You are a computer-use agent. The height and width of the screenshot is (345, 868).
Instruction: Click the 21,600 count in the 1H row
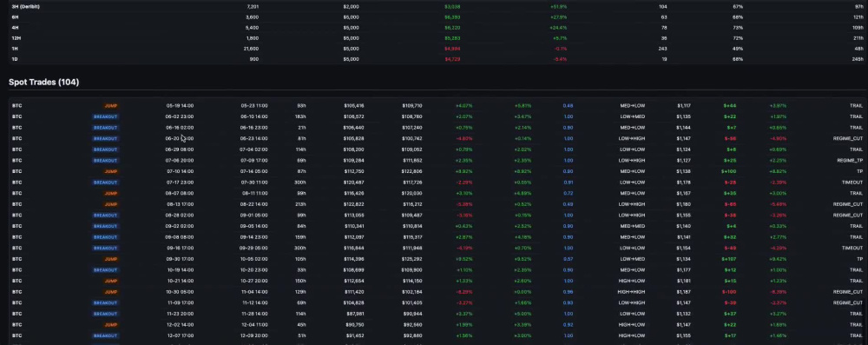252,49
